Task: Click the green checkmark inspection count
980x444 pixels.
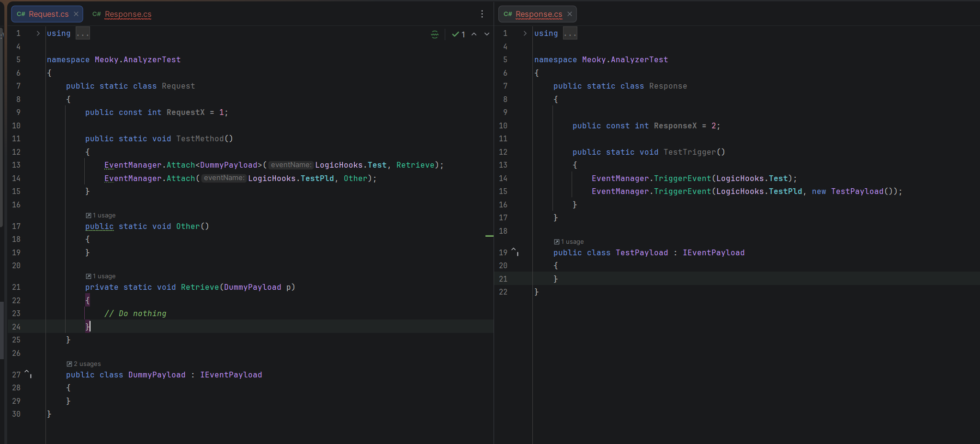Action: (458, 34)
